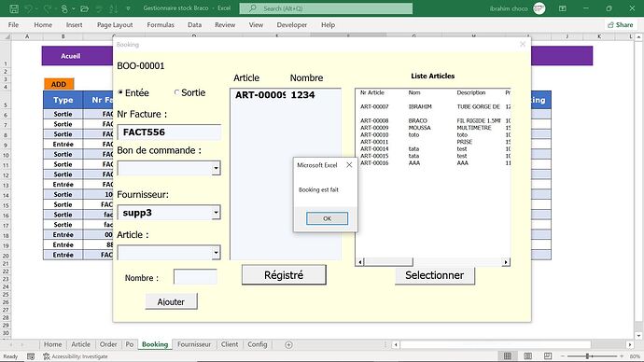Click the Régistré button
Screen dimensions: 644x362
point(284,275)
